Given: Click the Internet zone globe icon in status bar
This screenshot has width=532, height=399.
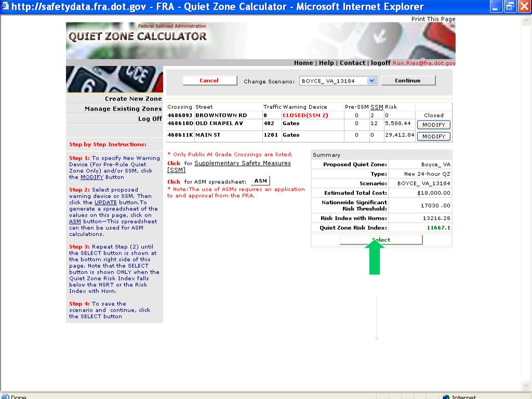Looking at the screenshot, I should (x=446, y=396).
